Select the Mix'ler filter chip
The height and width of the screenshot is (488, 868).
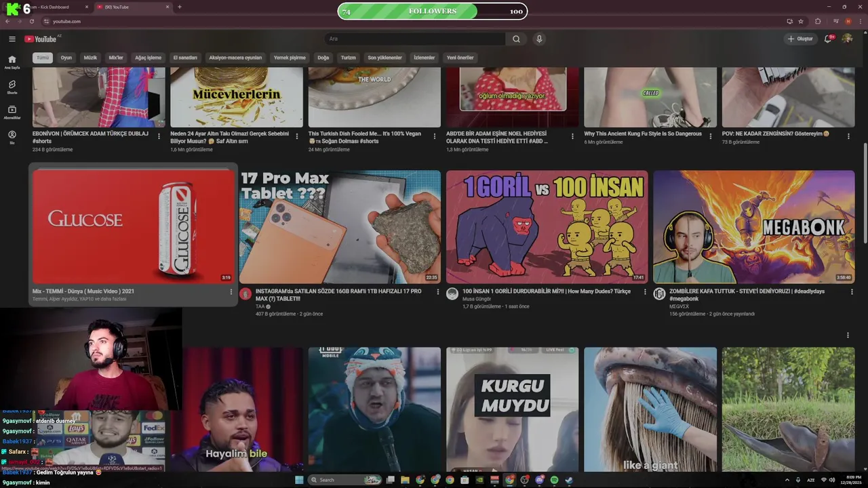[116, 58]
